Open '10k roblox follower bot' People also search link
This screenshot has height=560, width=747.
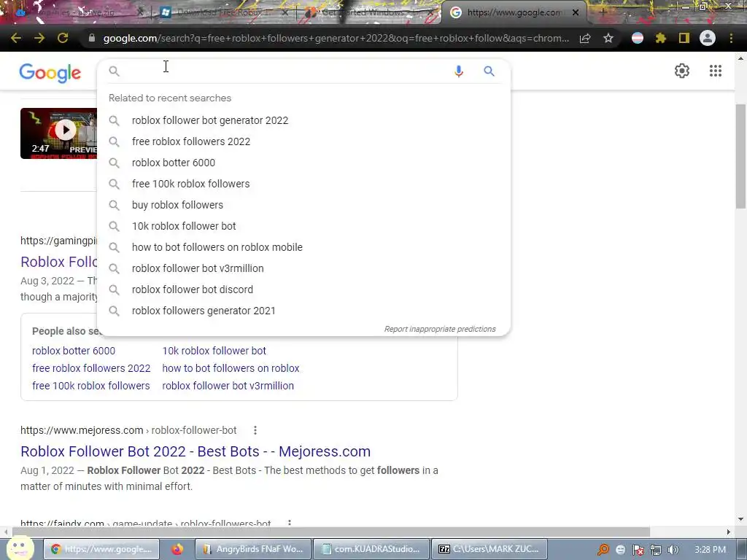pyautogui.click(x=214, y=351)
